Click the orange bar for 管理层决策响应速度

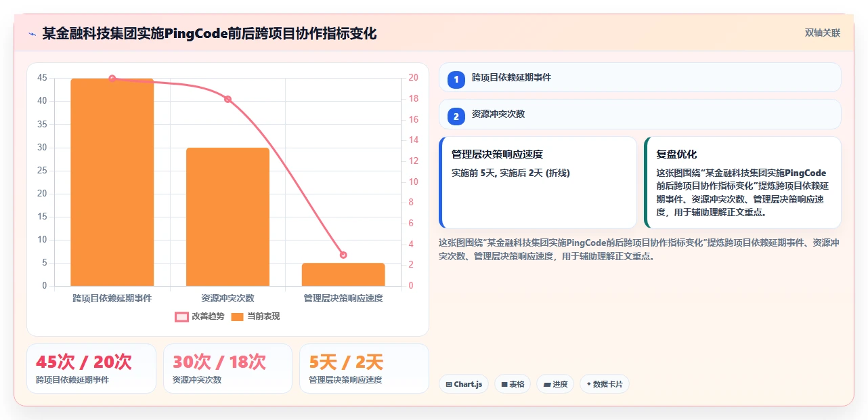pos(343,274)
